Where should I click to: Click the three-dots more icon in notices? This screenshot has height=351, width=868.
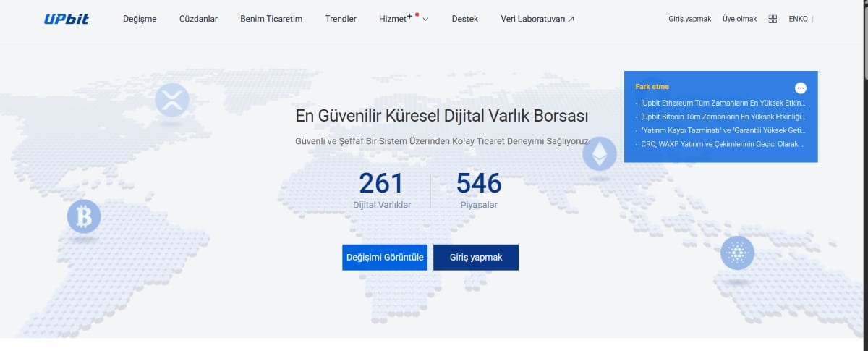[x=800, y=88]
